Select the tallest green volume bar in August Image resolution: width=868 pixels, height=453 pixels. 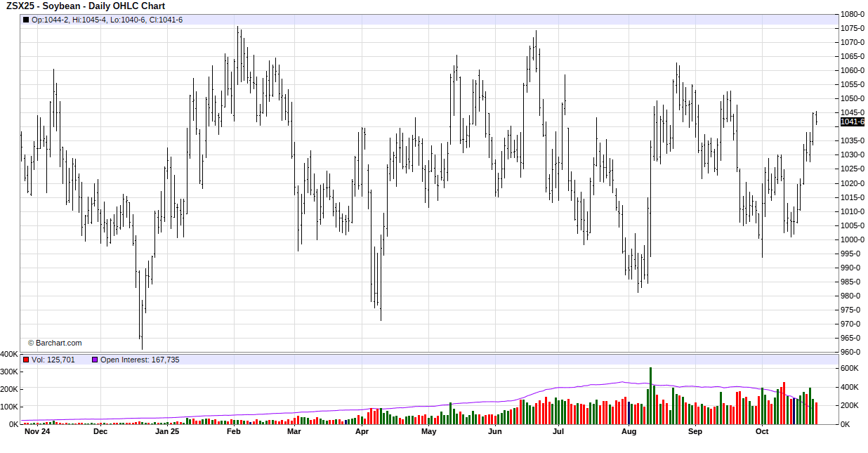click(650, 395)
